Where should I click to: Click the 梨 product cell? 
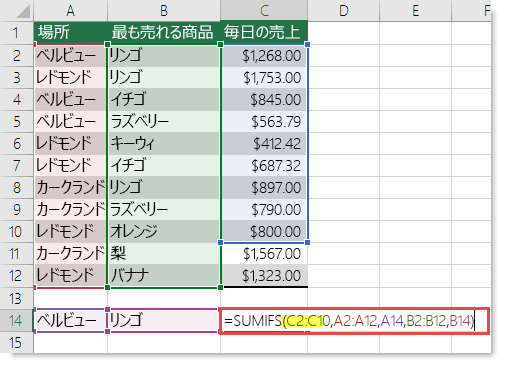click(x=164, y=253)
